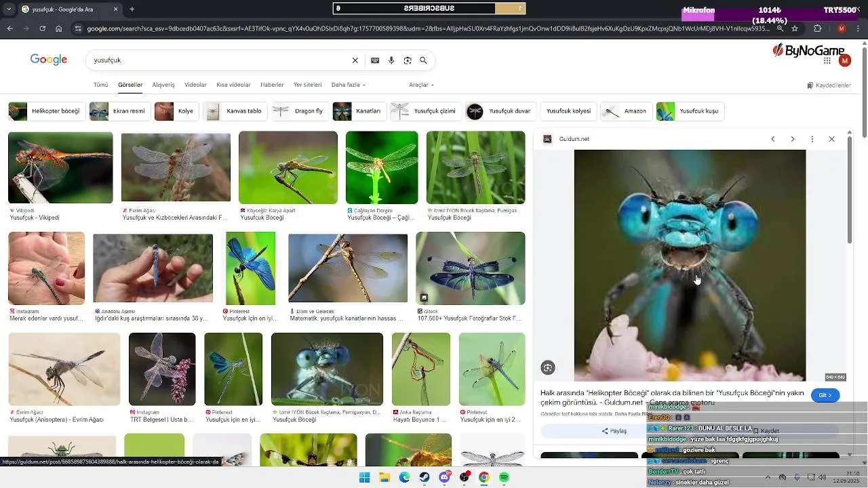Open a new Chrome tab

(132, 9)
